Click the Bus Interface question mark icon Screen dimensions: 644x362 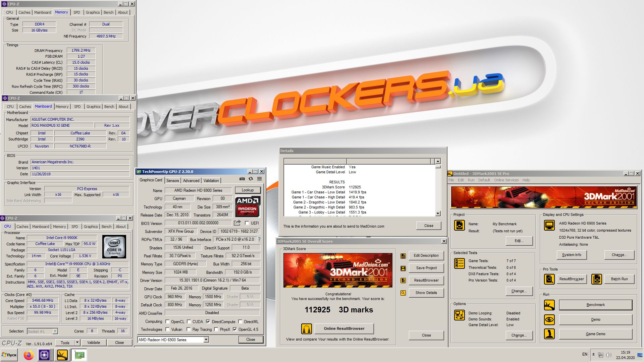click(259, 239)
